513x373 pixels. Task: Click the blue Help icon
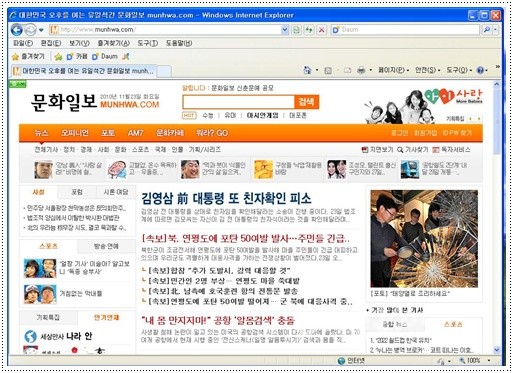(480, 70)
